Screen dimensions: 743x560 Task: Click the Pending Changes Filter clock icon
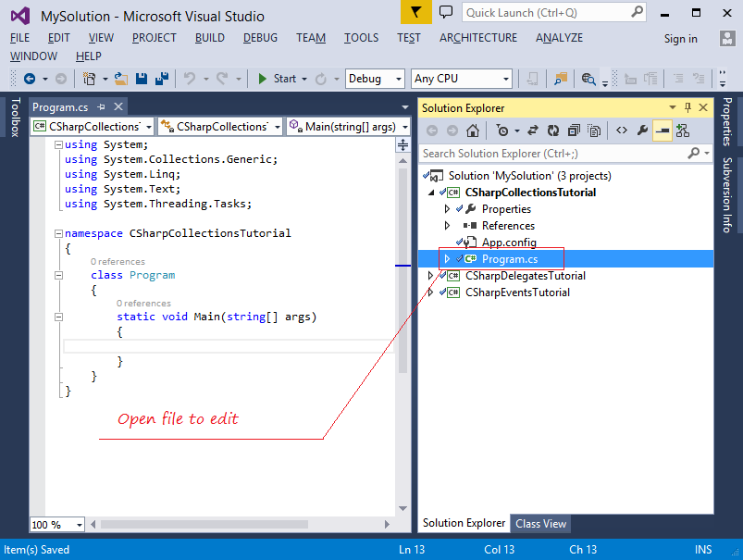coord(502,131)
